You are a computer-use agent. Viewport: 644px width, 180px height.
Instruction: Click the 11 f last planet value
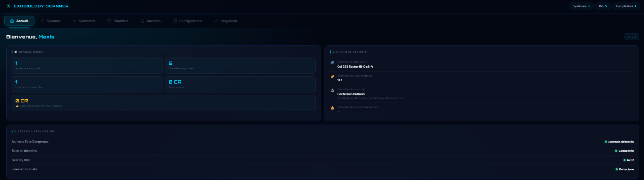tap(340, 80)
